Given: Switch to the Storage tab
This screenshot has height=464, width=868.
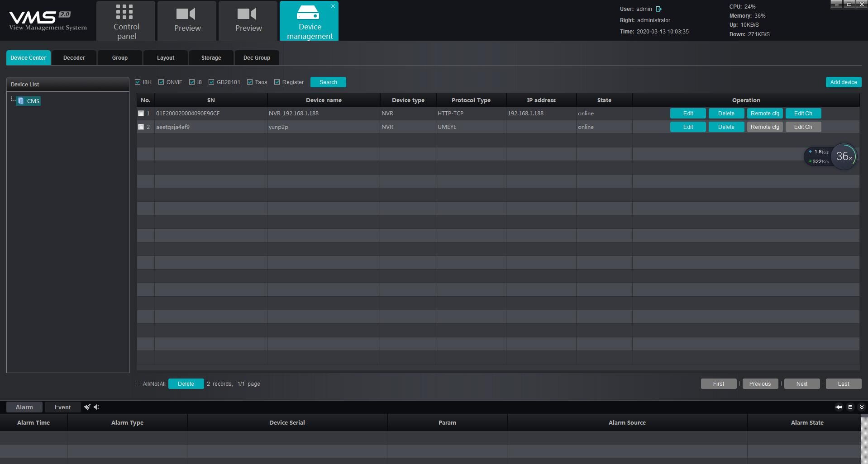Looking at the screenshot, I should [x=211, y=58].
